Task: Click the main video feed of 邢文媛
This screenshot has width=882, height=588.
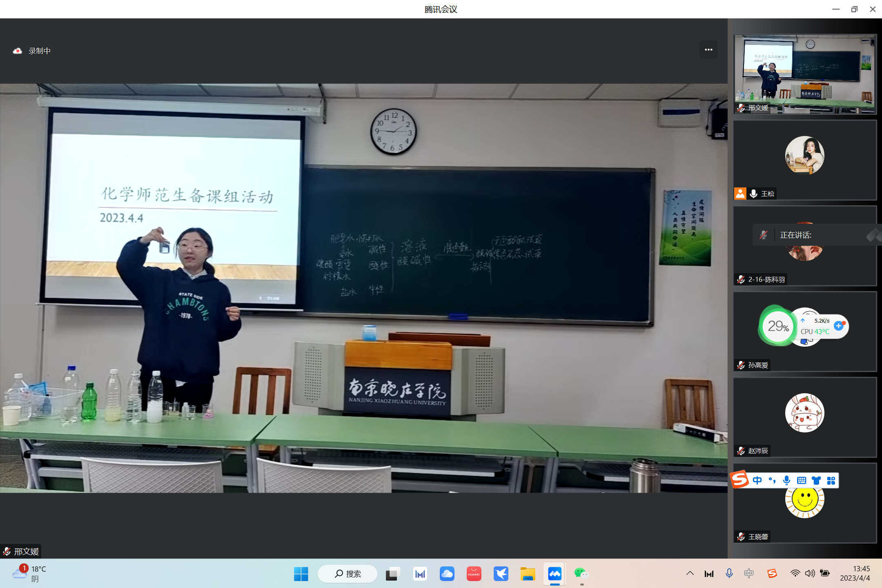Action: coord(363,288)
